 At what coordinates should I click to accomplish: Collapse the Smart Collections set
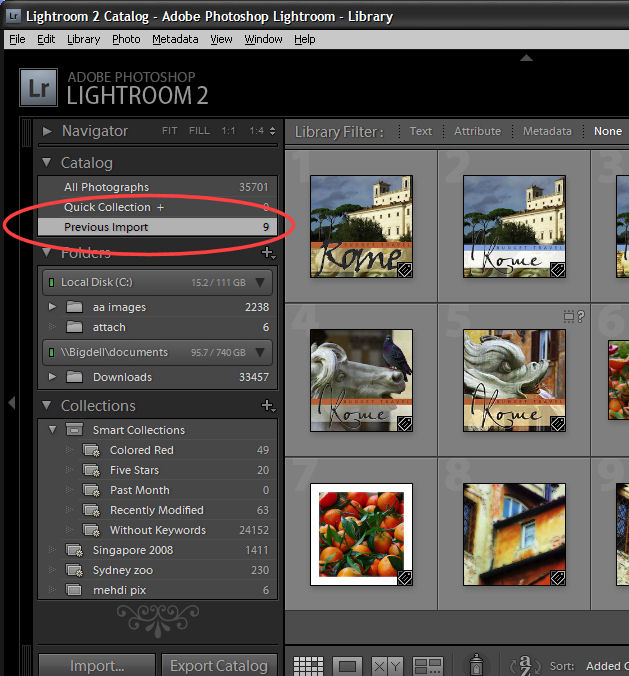pos(53,429)
